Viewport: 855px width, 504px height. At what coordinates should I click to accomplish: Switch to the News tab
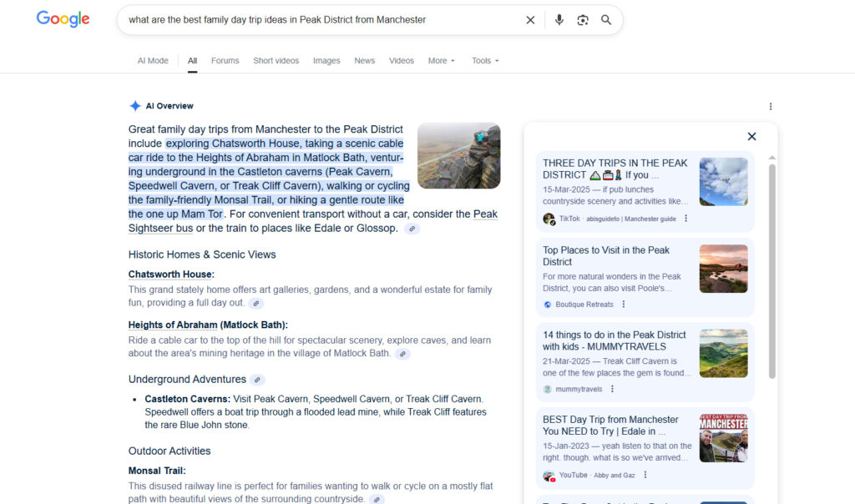pos(364,60)
